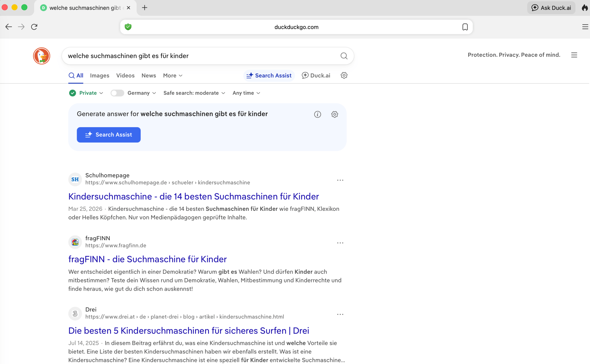Open Duck.ai from the tab row

pos(316,76)
